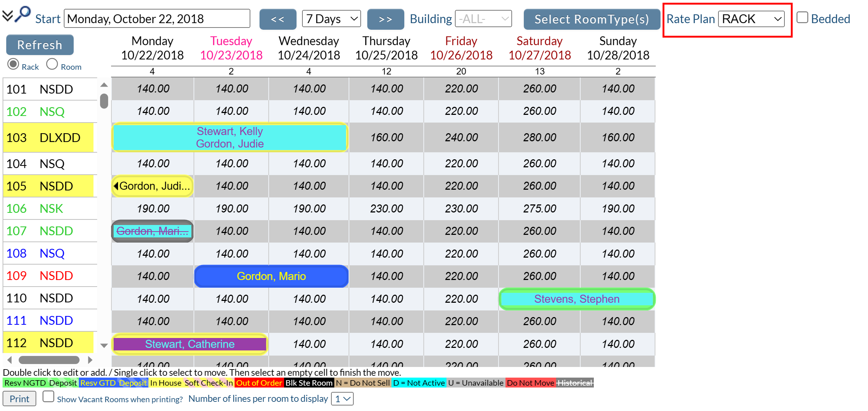This screenshot has width=868, height=411.
Task: Select the Stewart, Kelly reservation block
Action: point(230,138)
